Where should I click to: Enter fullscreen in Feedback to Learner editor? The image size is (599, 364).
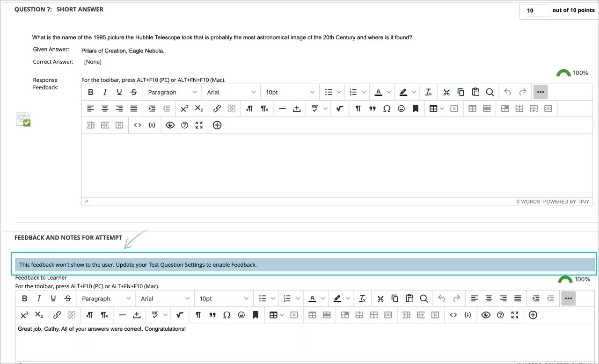pyautogui.click(x=515, y=315)
